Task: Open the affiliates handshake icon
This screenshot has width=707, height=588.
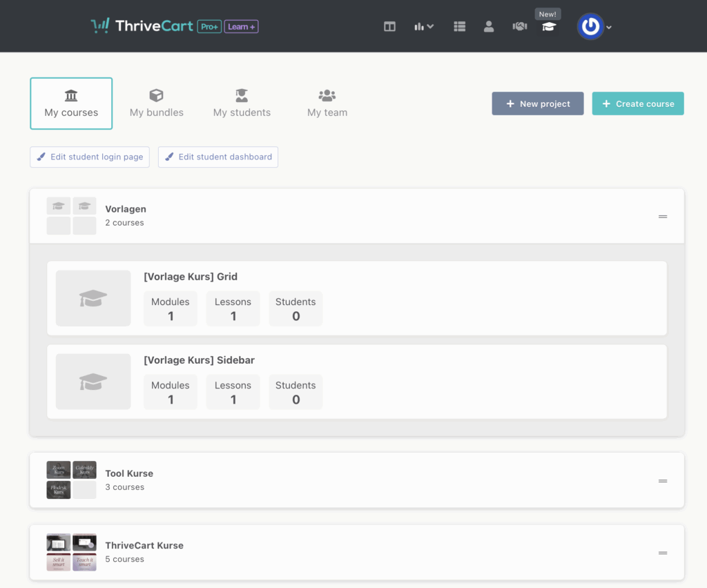Action: coord(519,27)
